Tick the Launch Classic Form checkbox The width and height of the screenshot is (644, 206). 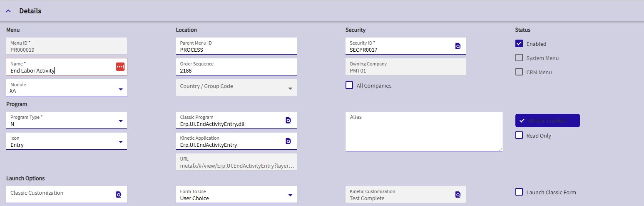[x=519, y=192]
